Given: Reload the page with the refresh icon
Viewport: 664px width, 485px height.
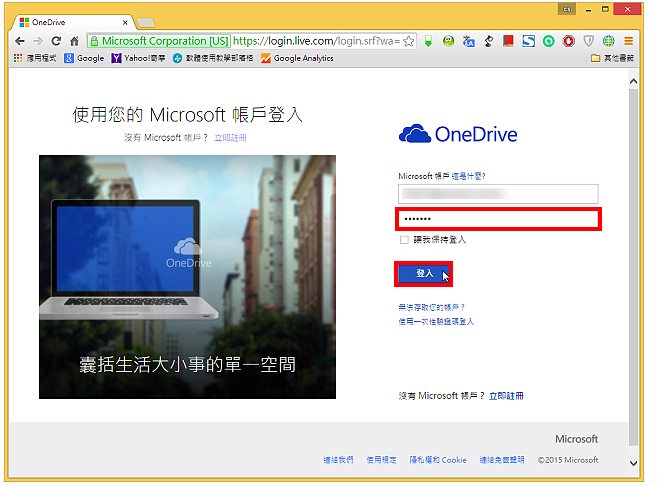Looking at the screenshot, I should coord(56,41).
